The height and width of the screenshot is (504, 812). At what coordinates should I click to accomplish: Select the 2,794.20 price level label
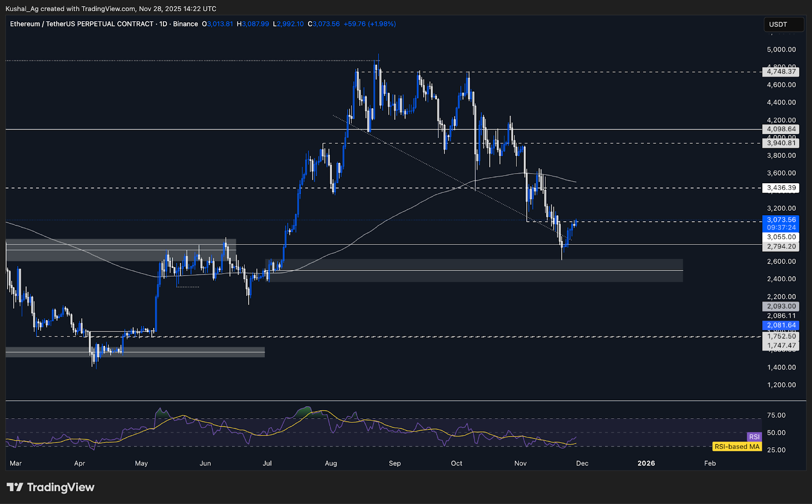click(x=781, y=247)
